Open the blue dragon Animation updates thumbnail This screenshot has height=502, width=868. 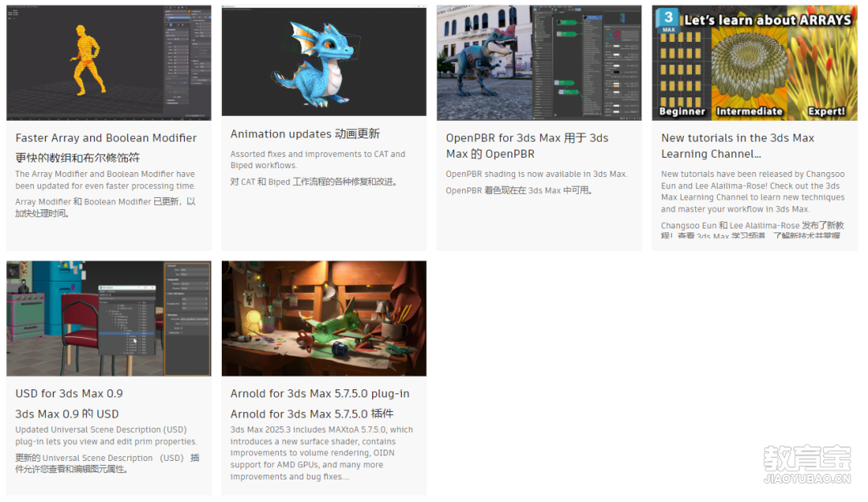point(324,61)
